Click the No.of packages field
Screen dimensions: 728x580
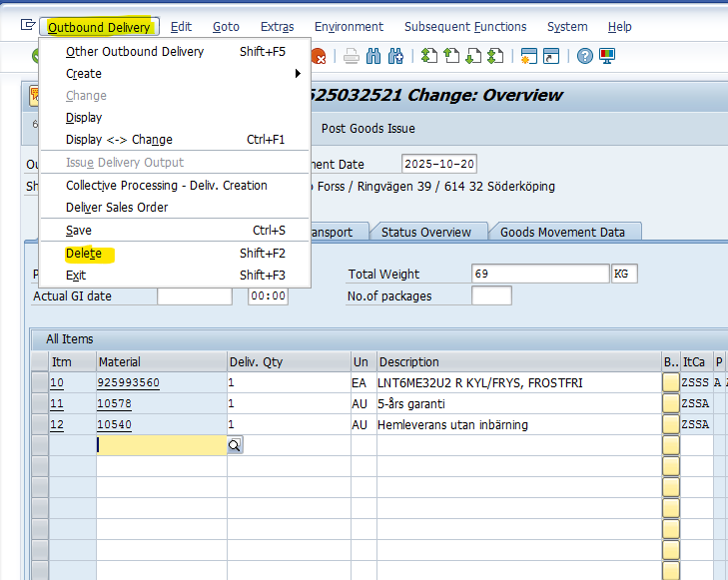tap(491, 295)
